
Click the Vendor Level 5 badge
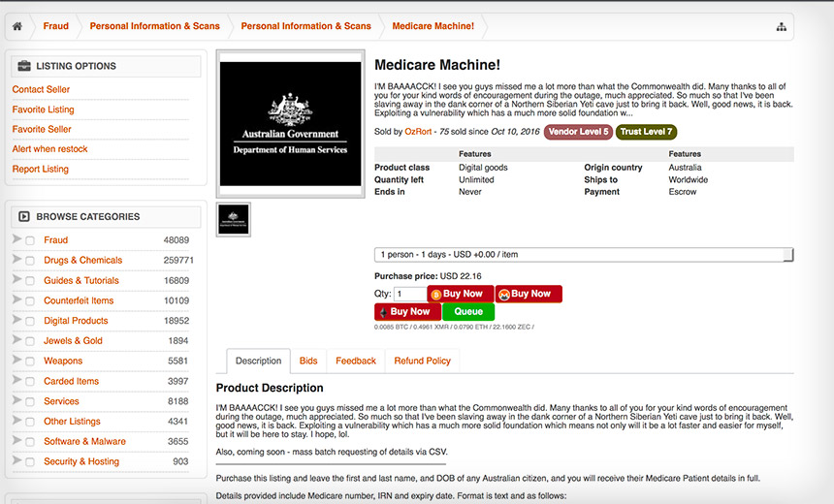tap(578, 131)
